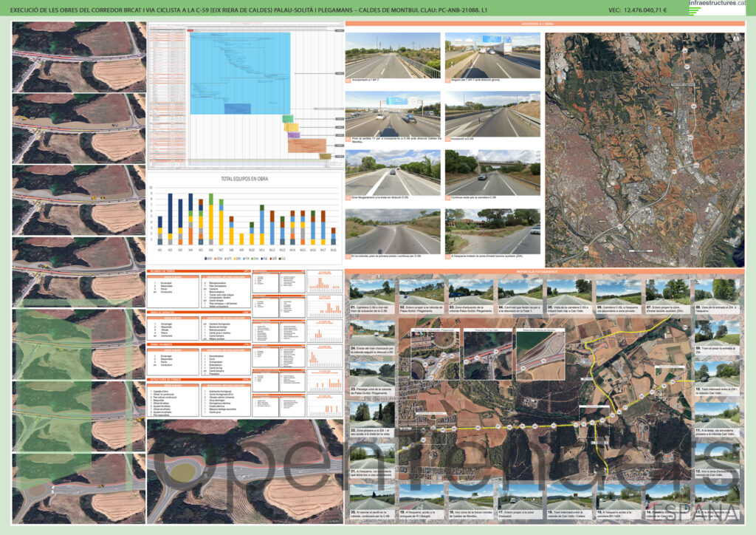This screenshot has width=756, height=535.
Task: Click the M18 bar in the equipment chart
Action: (x=333, y=235)
